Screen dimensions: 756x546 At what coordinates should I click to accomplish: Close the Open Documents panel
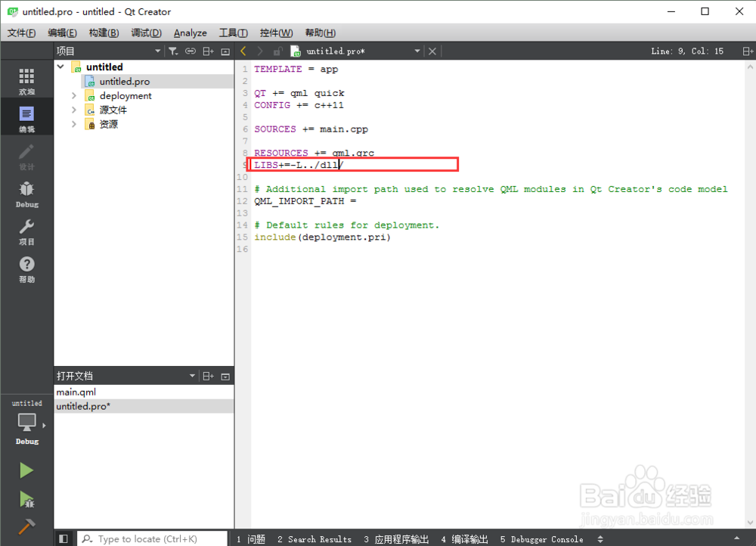(x=225, y=376)
